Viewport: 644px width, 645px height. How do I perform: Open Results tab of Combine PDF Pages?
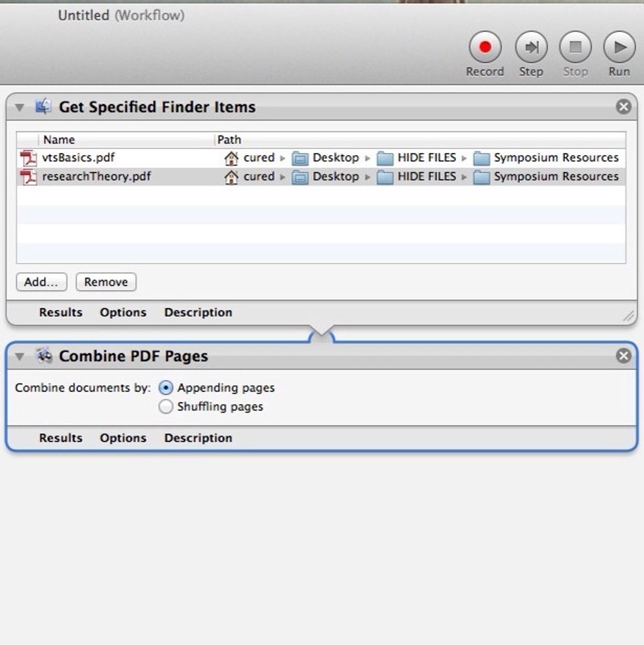tap(61, 437)
